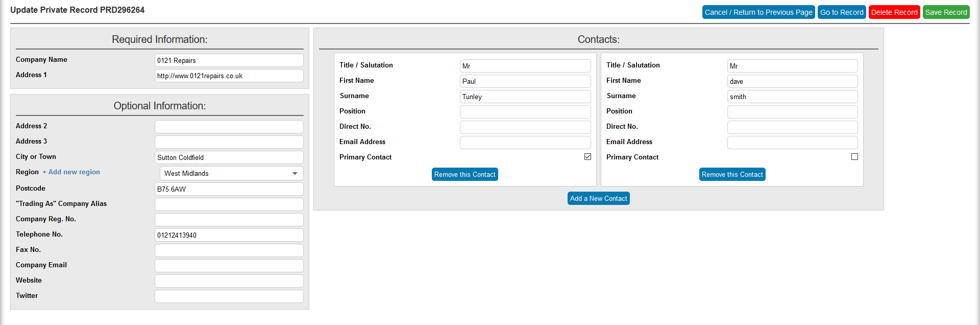980x325 pixels.
Task: Cancel and return to previous page
Action: click(758, 12)
